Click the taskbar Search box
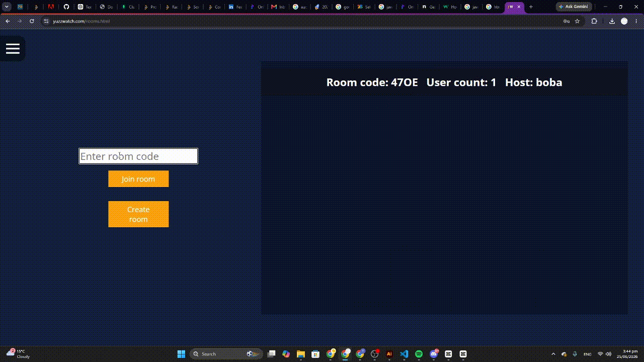The image size is (644, 362). tap(226, 354)
